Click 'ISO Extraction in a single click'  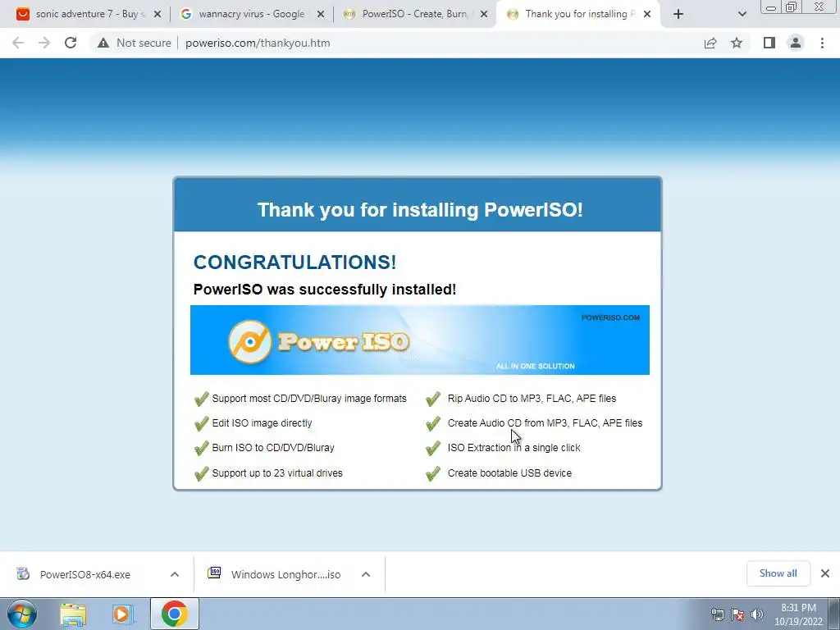(514, 448)
